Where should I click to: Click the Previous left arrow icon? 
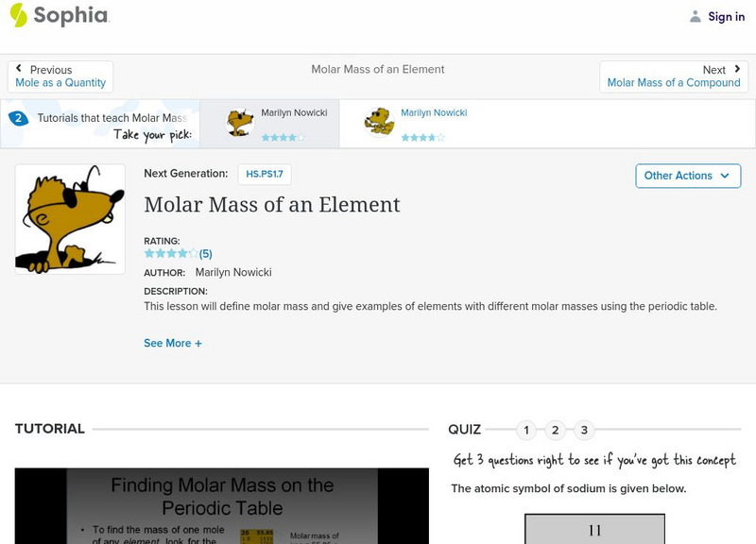20,69
